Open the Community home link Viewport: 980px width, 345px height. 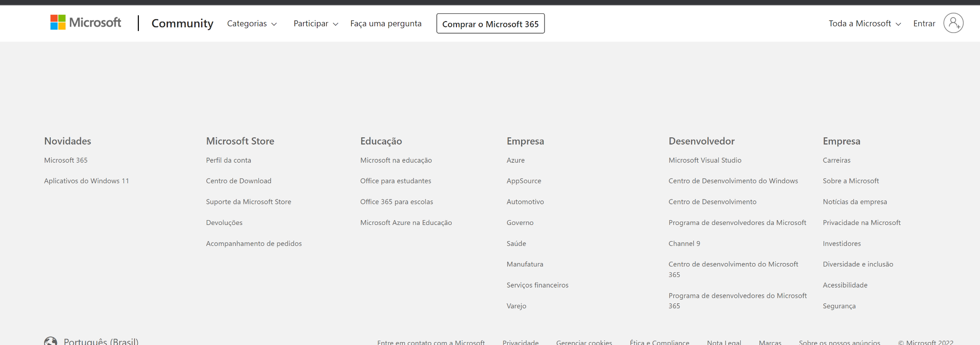(x=182, y=23)
